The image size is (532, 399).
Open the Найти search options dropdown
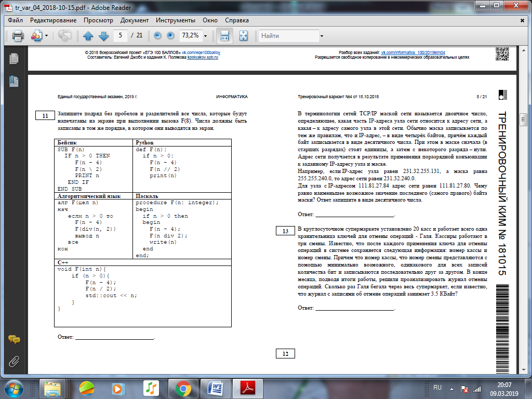[322, 36]
